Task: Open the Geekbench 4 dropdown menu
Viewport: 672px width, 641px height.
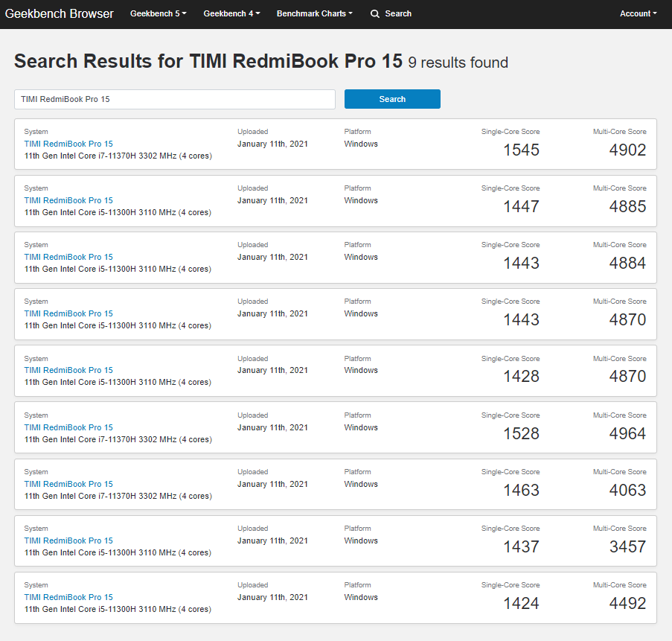Action: coord(231,13)
